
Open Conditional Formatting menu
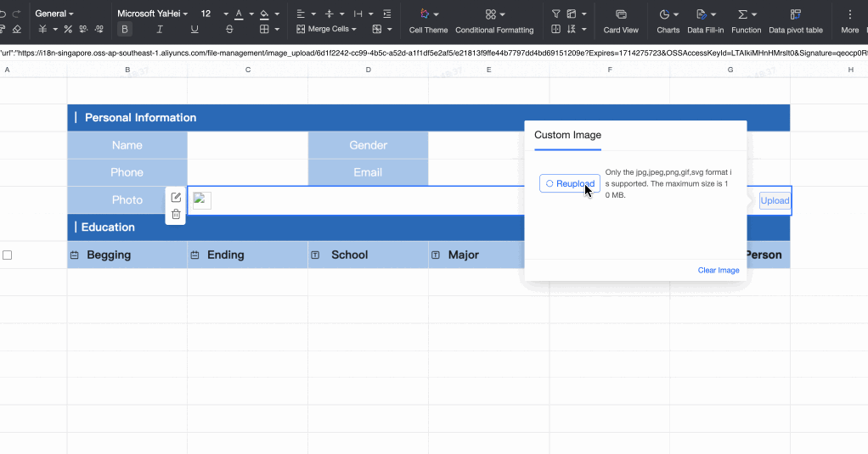coord(494,21)
